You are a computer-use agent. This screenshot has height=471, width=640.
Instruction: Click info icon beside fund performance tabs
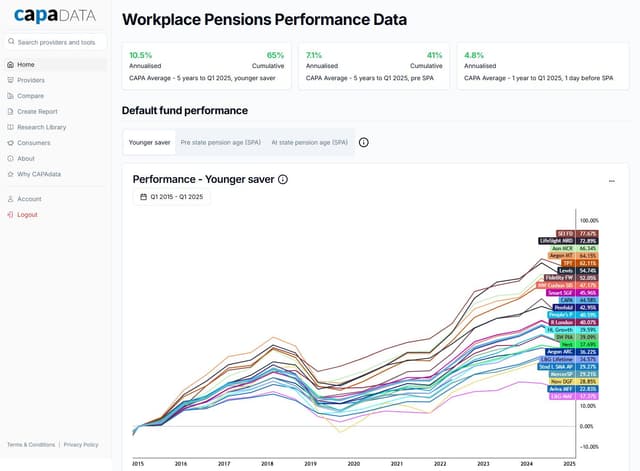(x=363, y=143)
